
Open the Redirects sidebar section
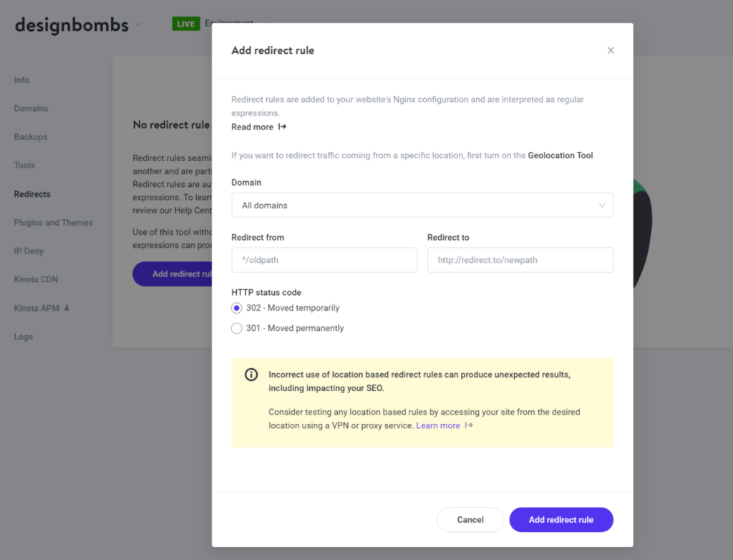[32, 194]
